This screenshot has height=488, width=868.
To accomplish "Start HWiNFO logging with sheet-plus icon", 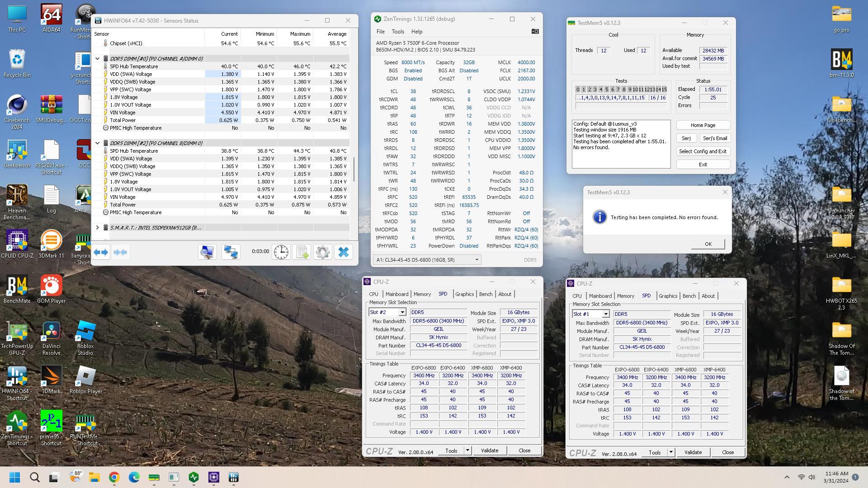I will pos(302,252).
